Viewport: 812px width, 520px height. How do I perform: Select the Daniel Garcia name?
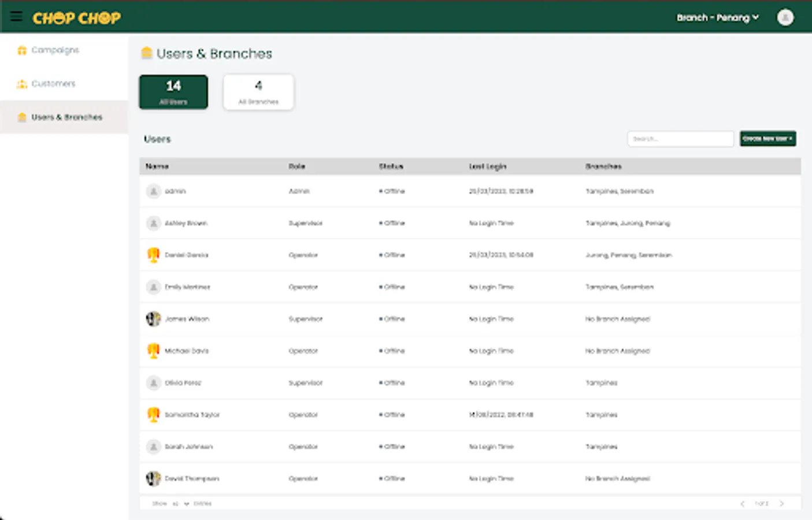click(x=187, y=255)
